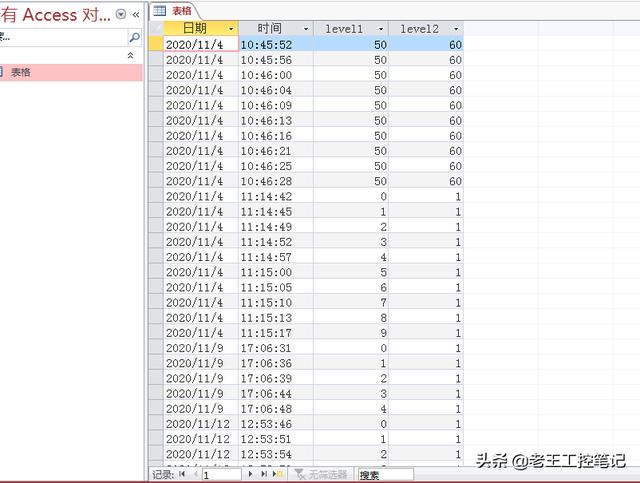This screenshot has height=483, width=640.
Task: Click the level1 value in row 10:46:21
Action: (351, 151)
